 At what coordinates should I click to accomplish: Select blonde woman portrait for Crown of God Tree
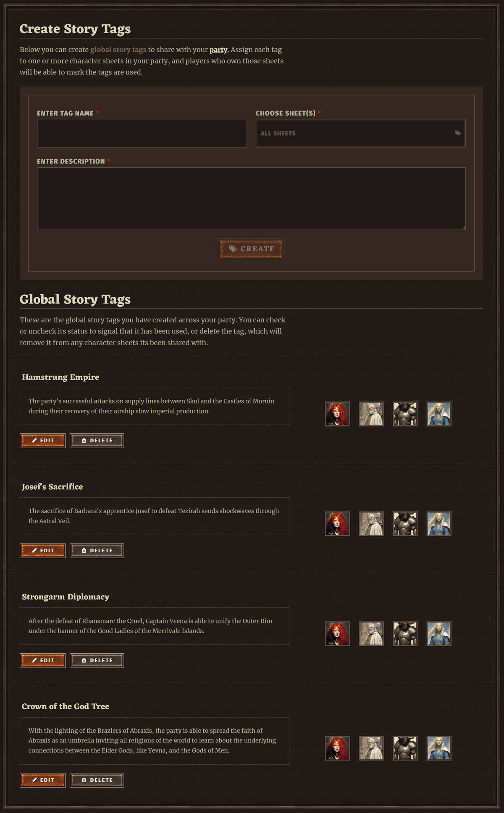click(x=439, y=748)
